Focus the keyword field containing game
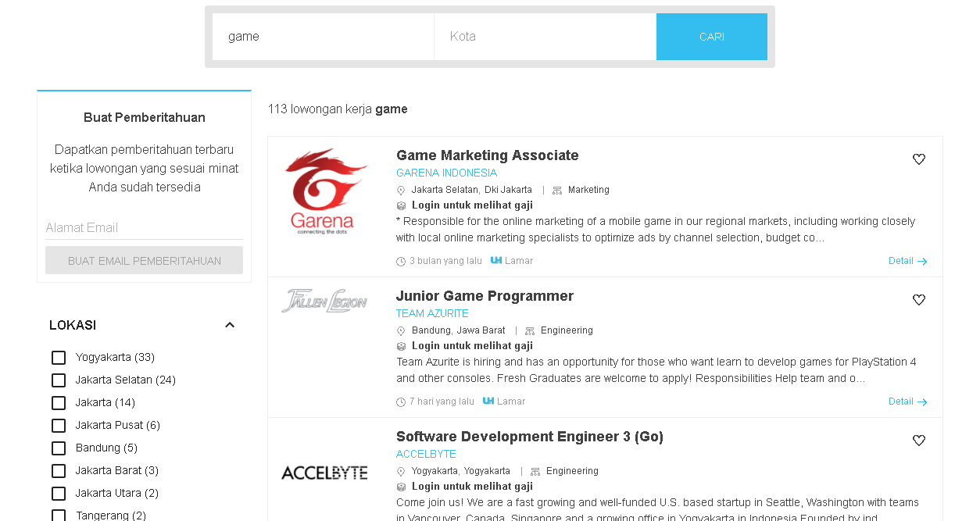 tap(323, 37)
